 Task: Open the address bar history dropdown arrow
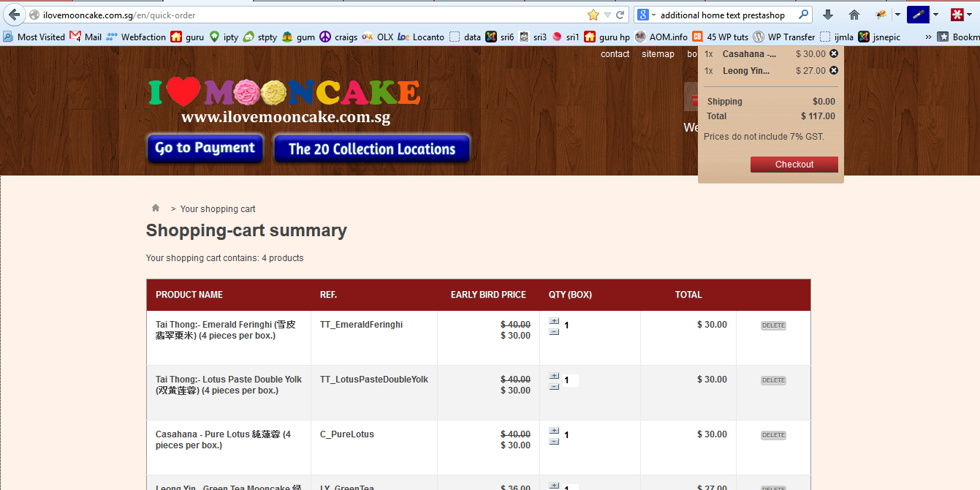pos(607,15)
